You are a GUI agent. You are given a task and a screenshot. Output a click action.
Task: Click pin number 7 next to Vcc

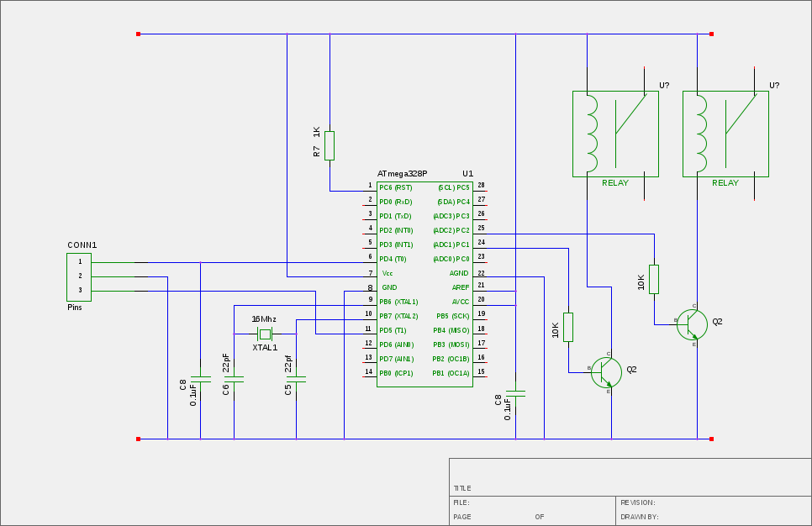pos(370,273)
